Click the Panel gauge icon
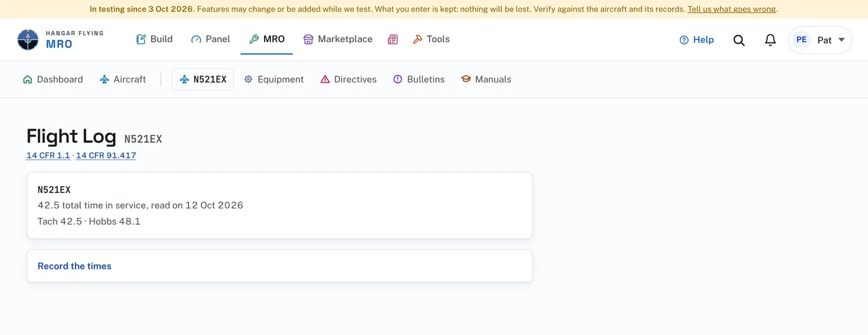Image resolution: width=868 pixels, height=335 pixels. (x=196, y=39)
